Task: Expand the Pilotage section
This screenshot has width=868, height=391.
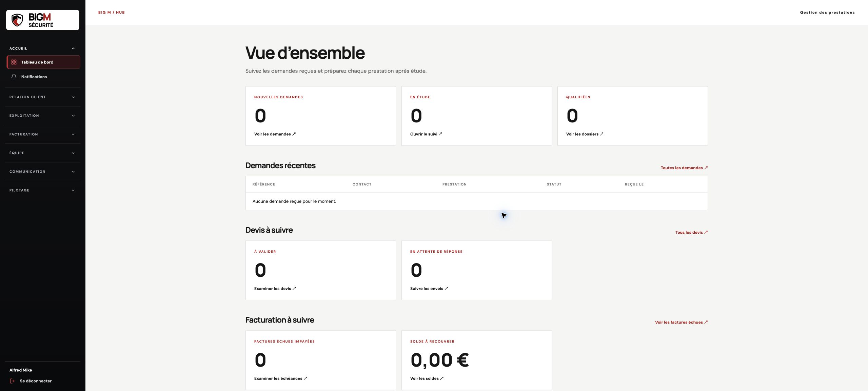Action: [43, 190]
